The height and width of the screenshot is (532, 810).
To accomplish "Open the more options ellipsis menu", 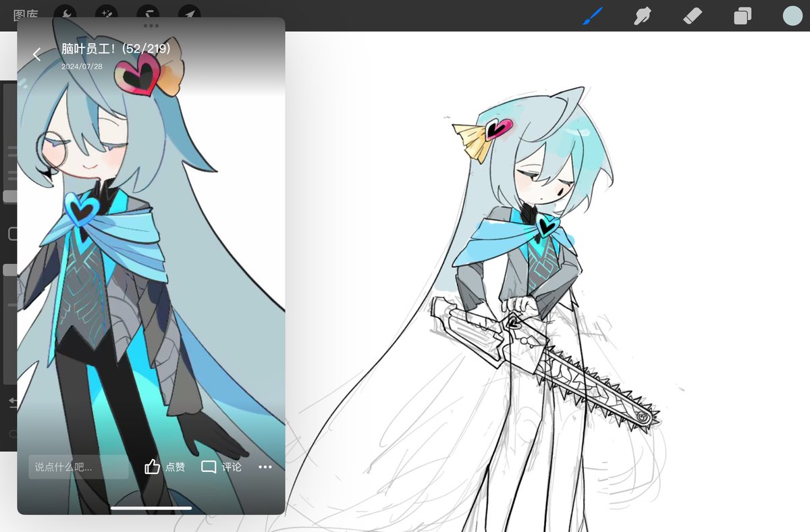I will tap(265, 467).
